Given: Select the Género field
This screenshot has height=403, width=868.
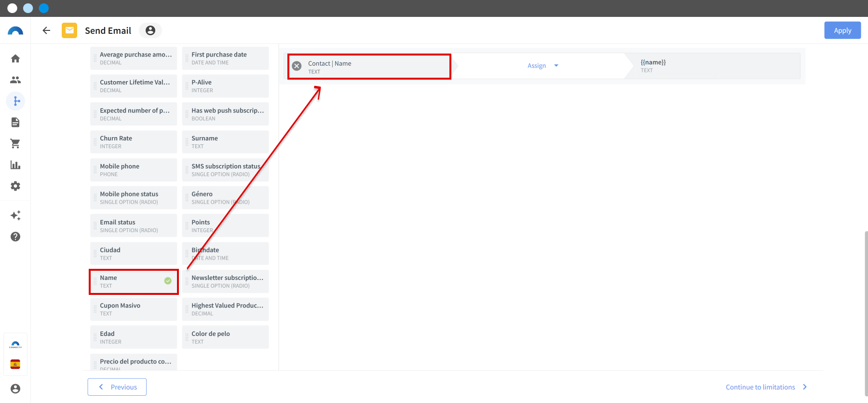Looking at the screenshot, I should tap(225, 198).
